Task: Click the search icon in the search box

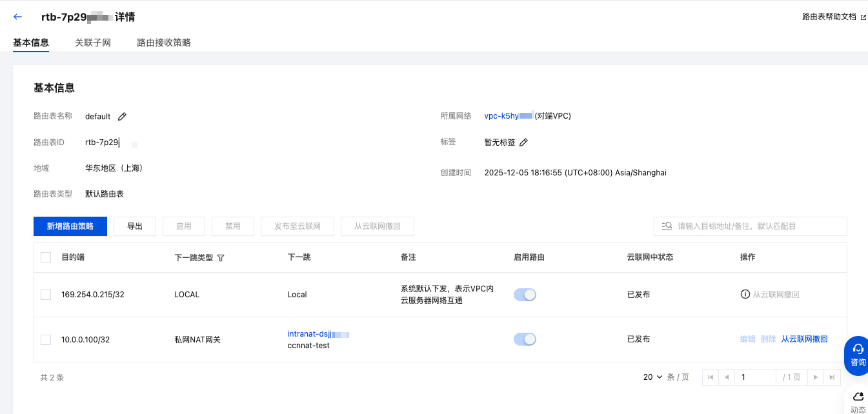Action: pos(667,226)
